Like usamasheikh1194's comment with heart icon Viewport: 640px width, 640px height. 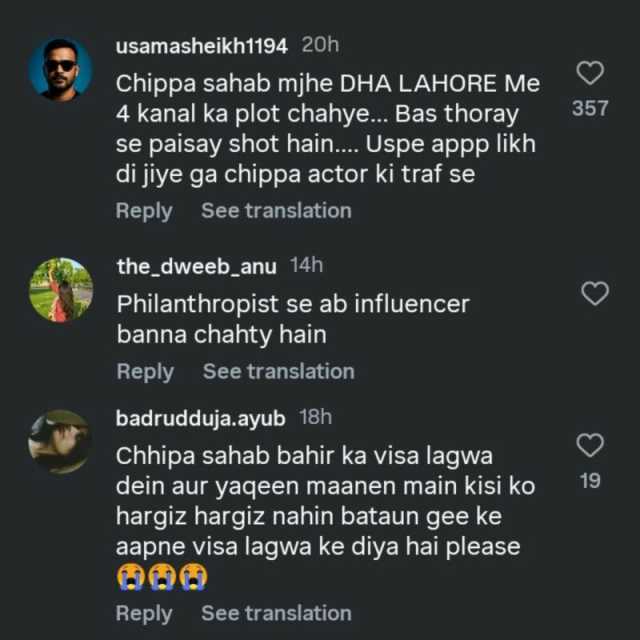click(x=590, y=73)
